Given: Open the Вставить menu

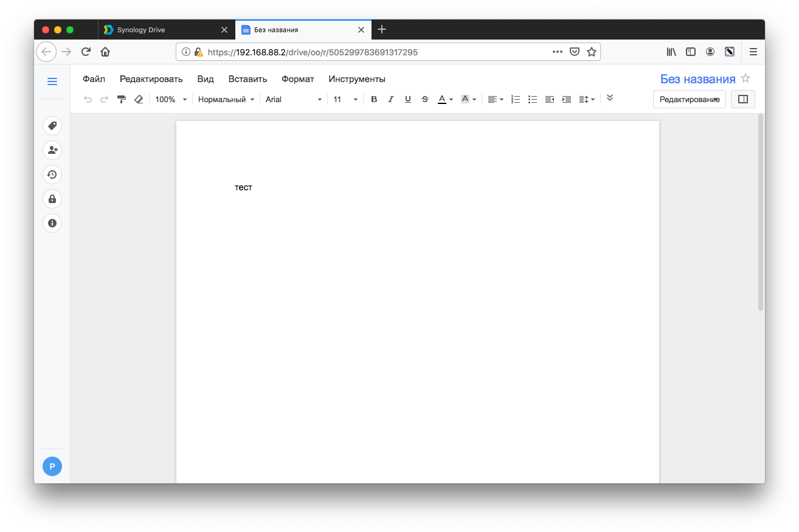Looking at the screenshot, I should coord(247,79).
